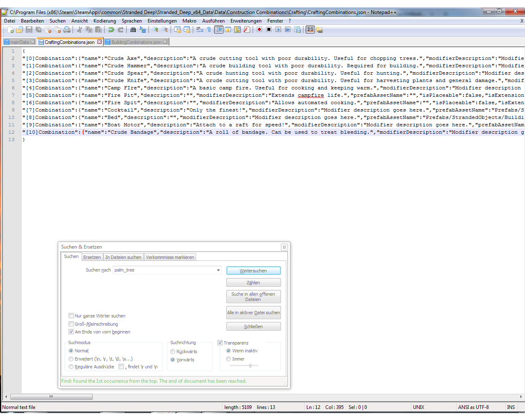The width and height of the screenshot is (525, 420).
Task: Open the Einstellungen menu
Action: click(162, 21)
